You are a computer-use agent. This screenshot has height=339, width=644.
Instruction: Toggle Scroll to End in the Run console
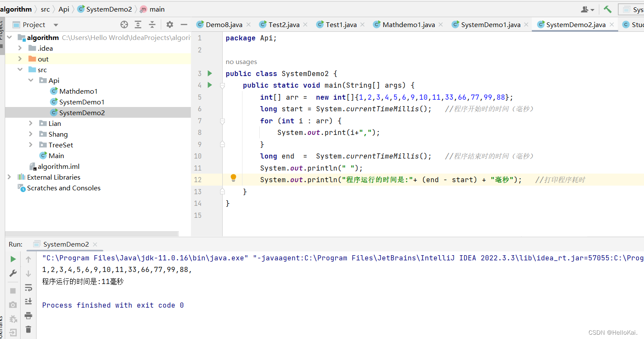coord(28,301)
